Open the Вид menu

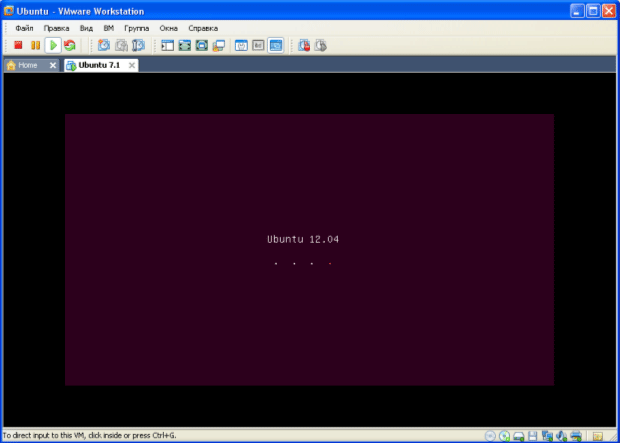click(86, 28)
